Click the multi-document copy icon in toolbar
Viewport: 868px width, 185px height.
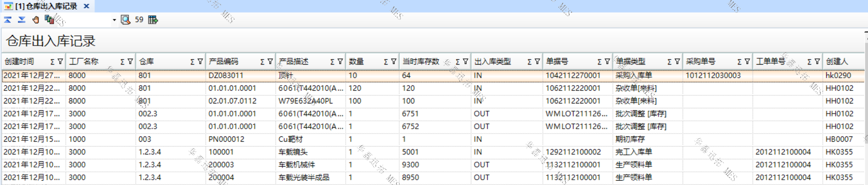49,19
